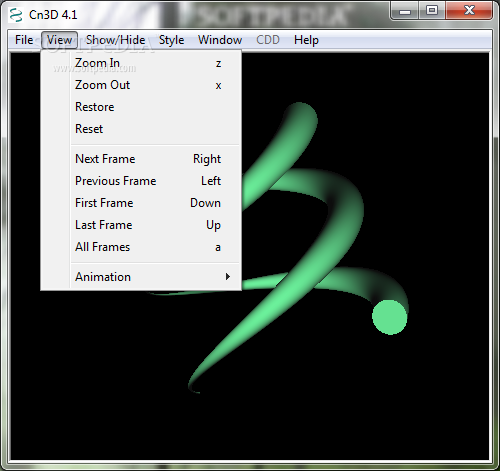Click the Cn3D application icon in title bar
The width and height of the screenshot is (500, 471).
16,15
